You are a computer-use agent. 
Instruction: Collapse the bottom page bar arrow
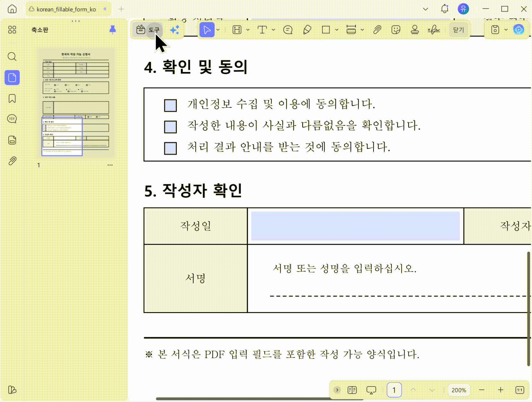click(x=337, y=390)
